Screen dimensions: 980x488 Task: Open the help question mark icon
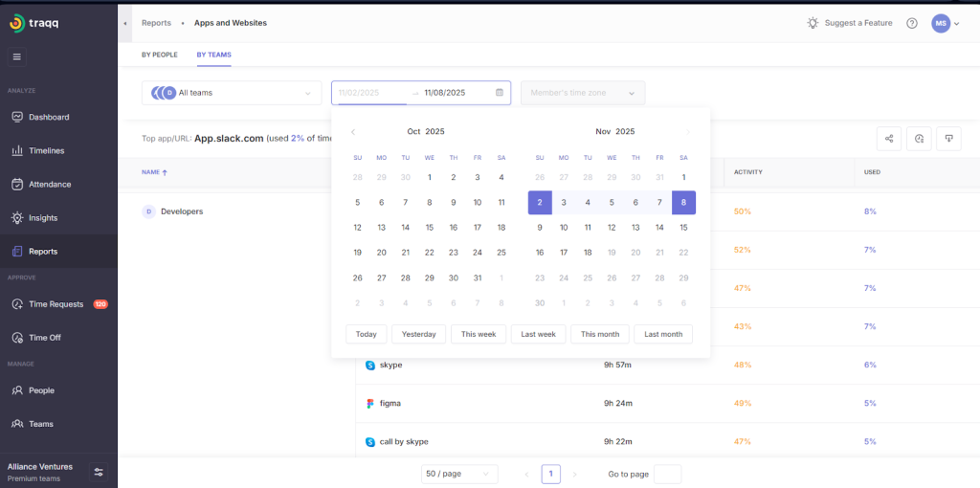pyautogui.click(x=911, y=23)
